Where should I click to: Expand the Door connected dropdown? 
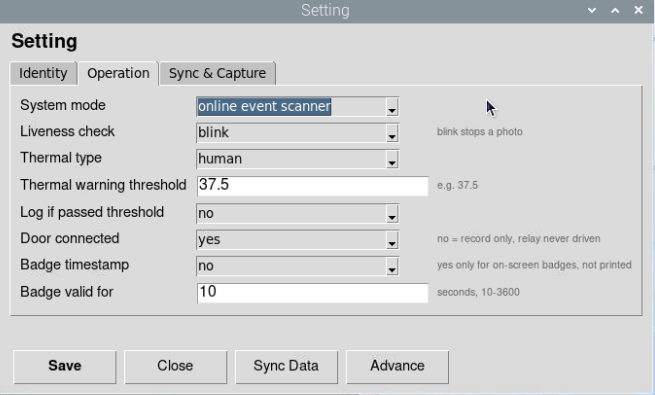(x=297, y=240)
